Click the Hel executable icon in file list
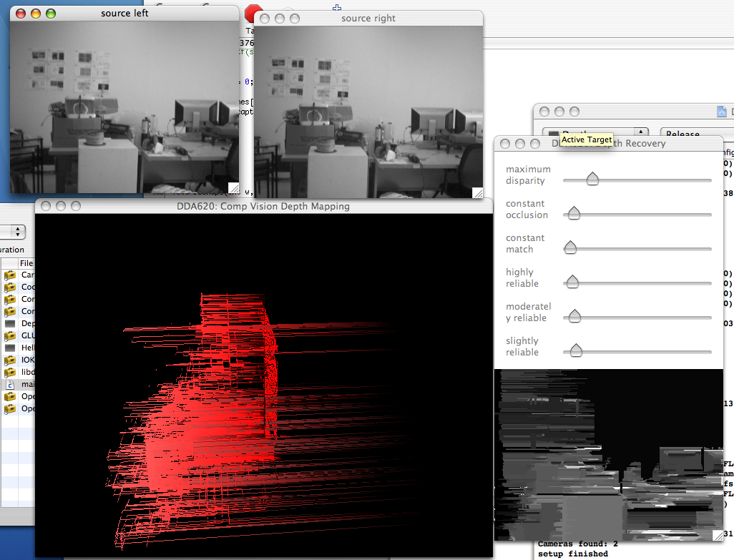The width and height of the screenshot is (734, 560). tap(10, 348)
